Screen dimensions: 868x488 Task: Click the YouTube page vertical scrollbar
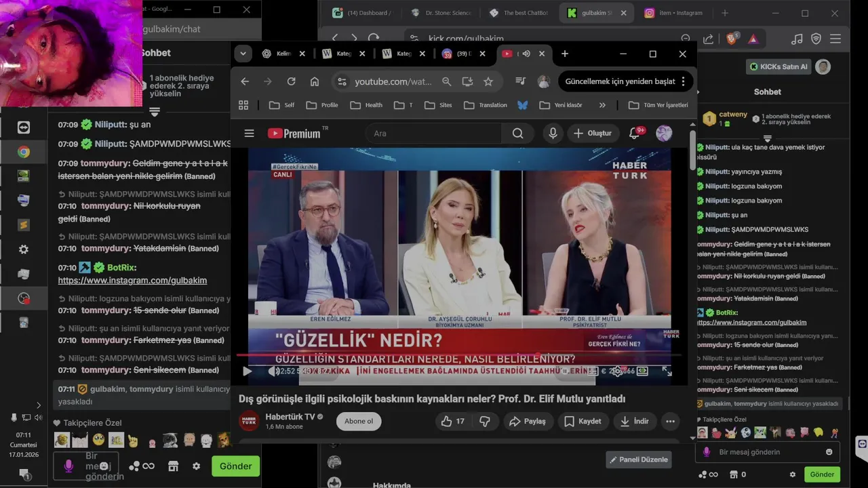(692, 149)
